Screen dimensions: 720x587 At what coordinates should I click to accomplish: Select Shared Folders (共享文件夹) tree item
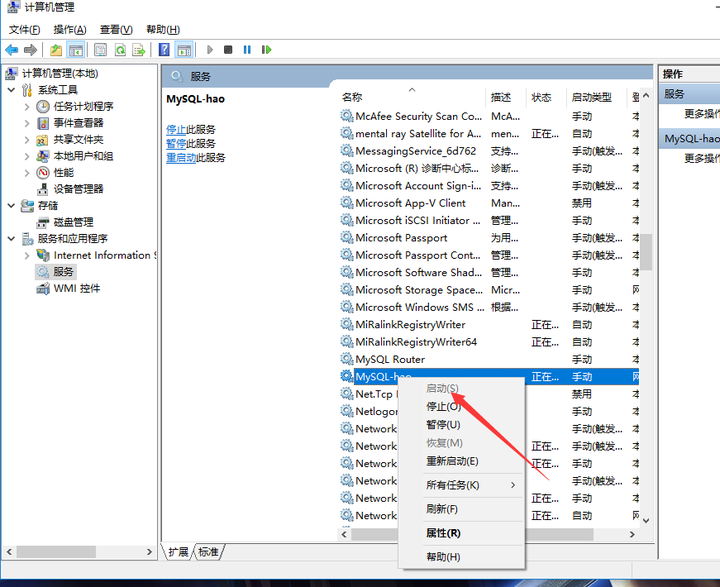pos(79,140)
